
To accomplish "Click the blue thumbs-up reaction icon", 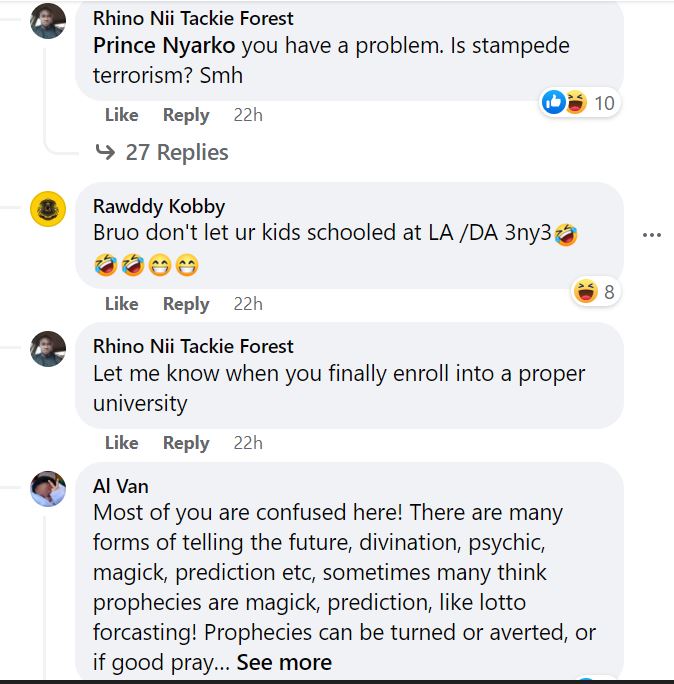I will (x=553, y=102).
